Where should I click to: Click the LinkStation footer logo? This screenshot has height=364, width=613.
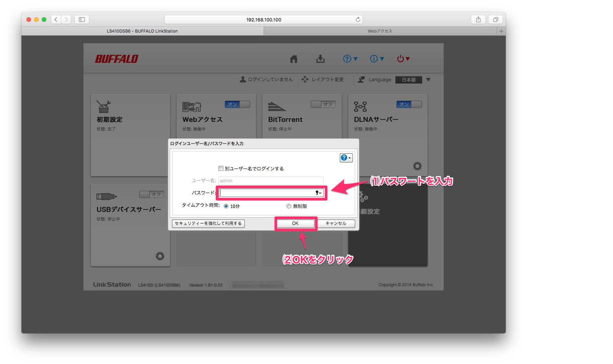coord(112,285)
